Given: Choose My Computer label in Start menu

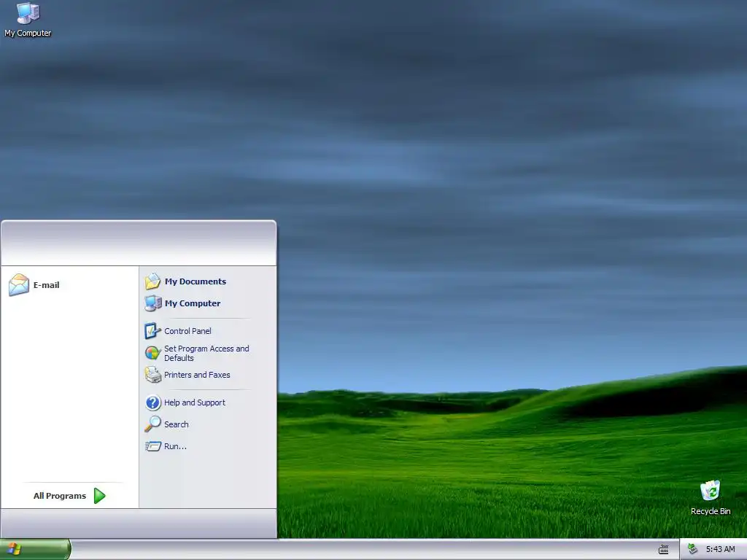Looking at the screenshot, I should tap(193, 303).
